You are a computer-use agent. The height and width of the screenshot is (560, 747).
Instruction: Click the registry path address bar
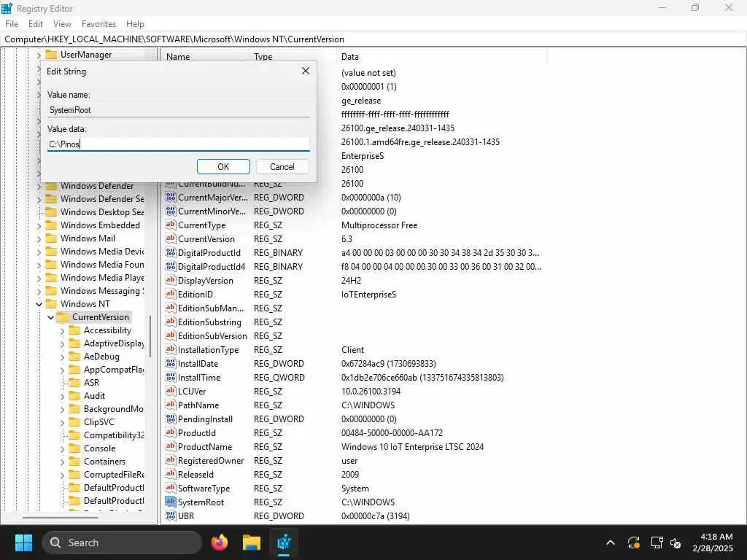pos(373,39)
